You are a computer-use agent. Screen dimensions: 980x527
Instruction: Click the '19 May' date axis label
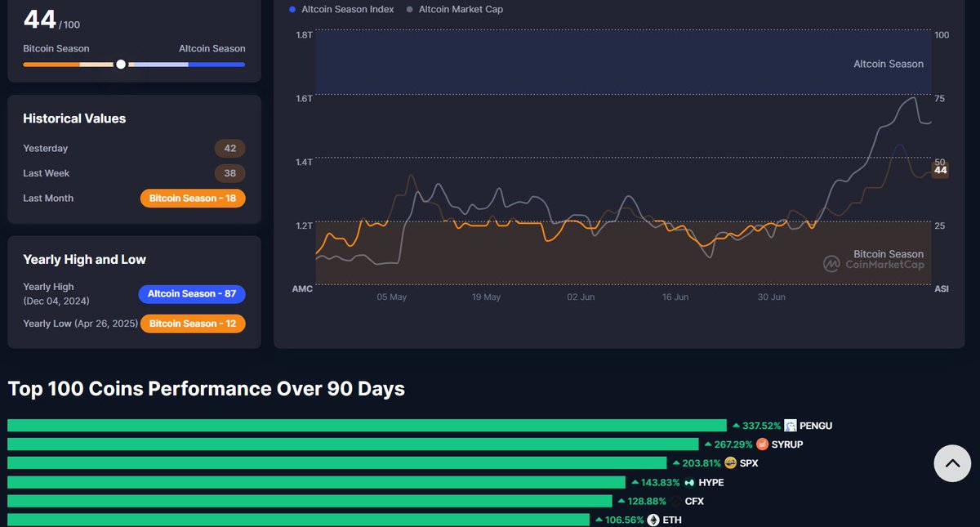click(x=486, y=297)
